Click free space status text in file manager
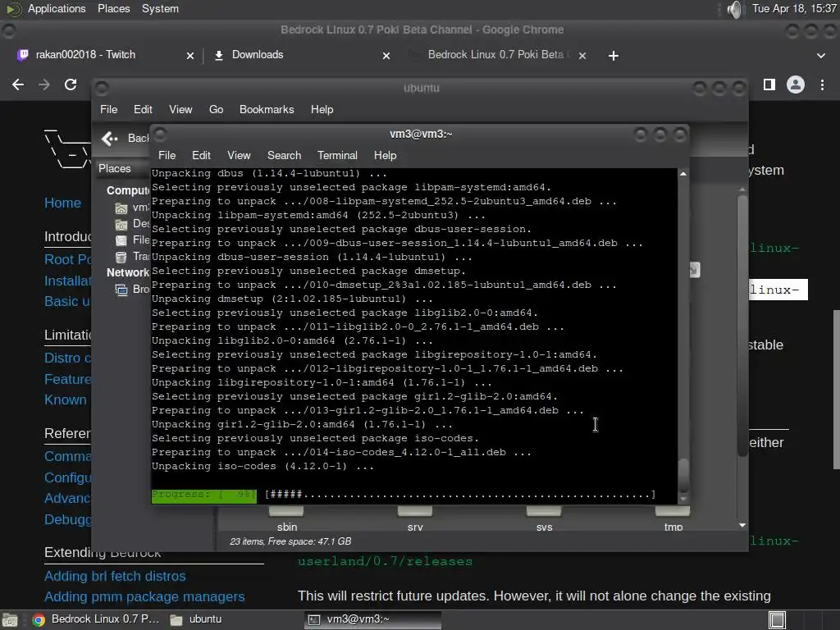The image size is (840, 630). pyautogui.click(x=290, y=541)
